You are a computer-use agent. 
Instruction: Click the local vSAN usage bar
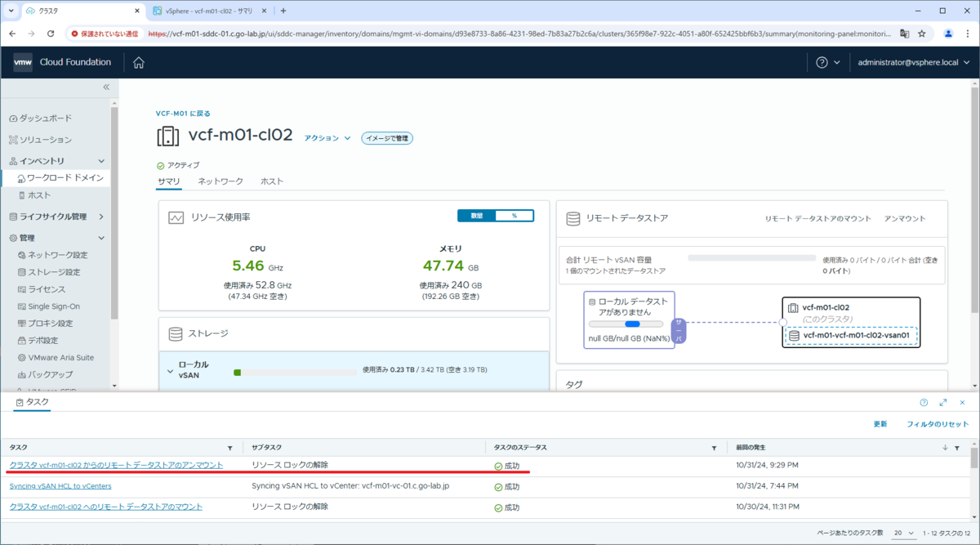click(x=295, y=372)
